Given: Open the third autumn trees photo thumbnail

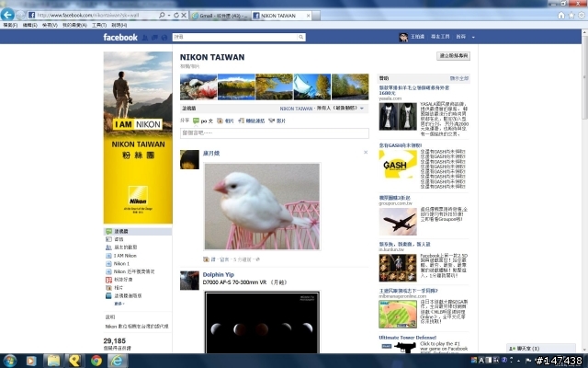Looking at the screenshot, I should coord(274,86).
